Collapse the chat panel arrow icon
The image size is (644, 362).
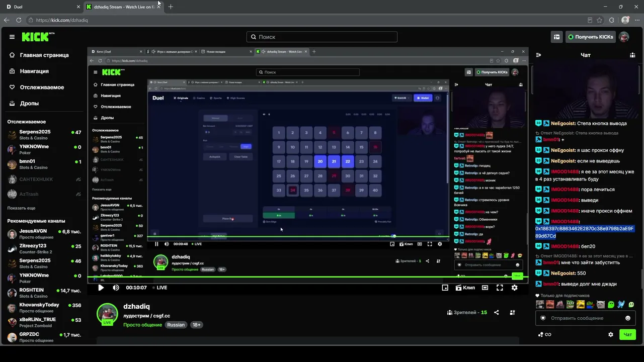[538, 55]
